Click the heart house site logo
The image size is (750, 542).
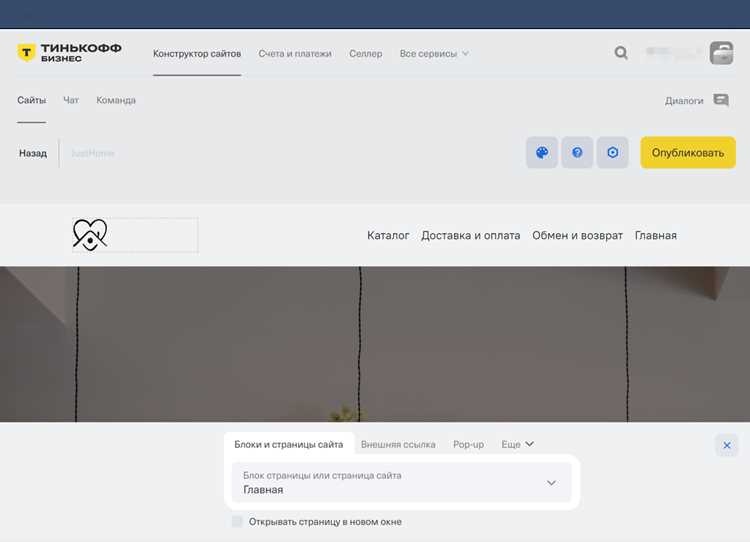90,234
